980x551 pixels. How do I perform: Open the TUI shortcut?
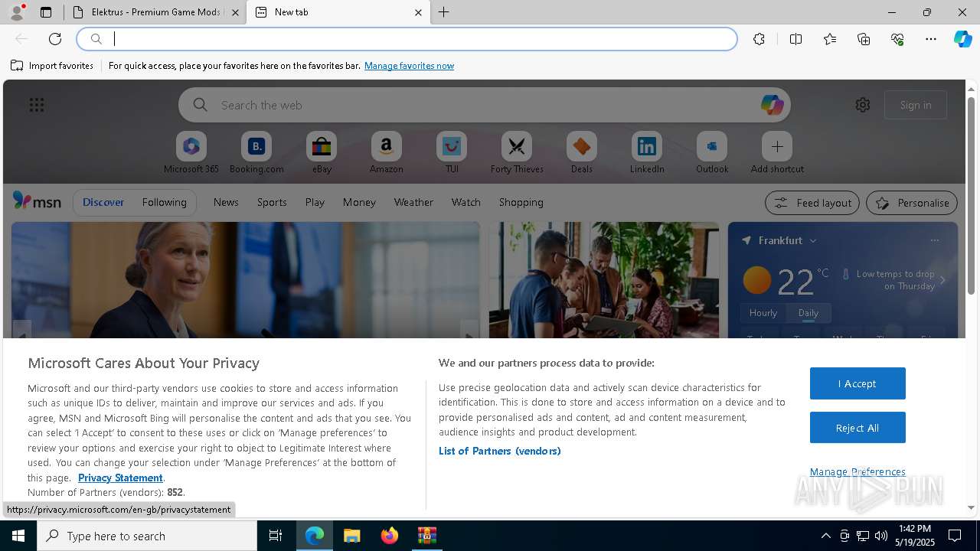[x=452, y=152]
